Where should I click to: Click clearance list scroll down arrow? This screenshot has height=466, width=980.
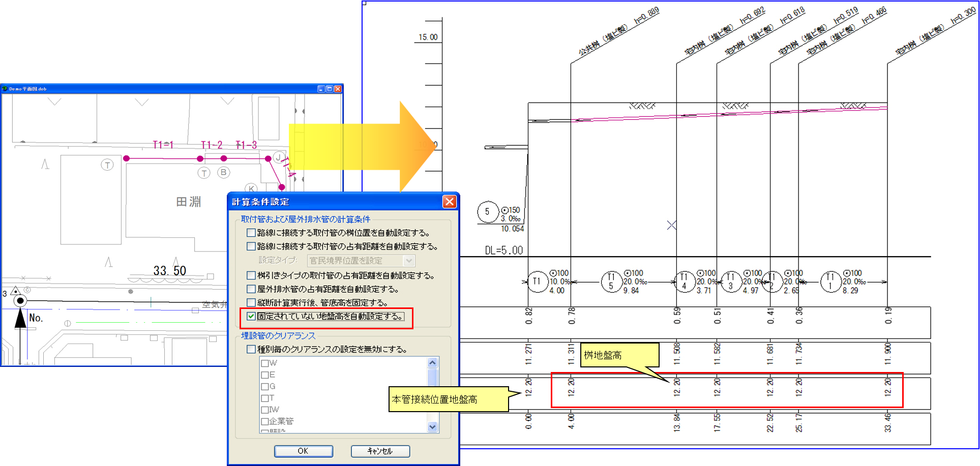(432, 427)
